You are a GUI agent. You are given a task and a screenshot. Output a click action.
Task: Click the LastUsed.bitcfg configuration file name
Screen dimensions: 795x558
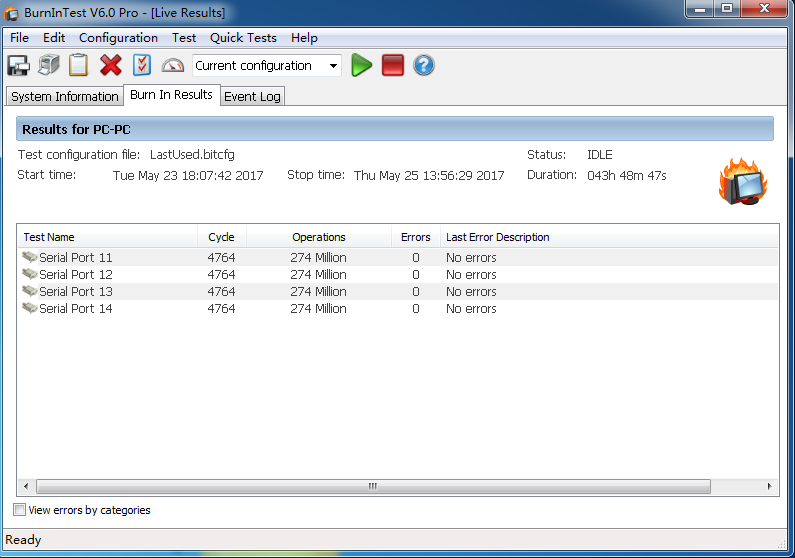click(192, 155)
